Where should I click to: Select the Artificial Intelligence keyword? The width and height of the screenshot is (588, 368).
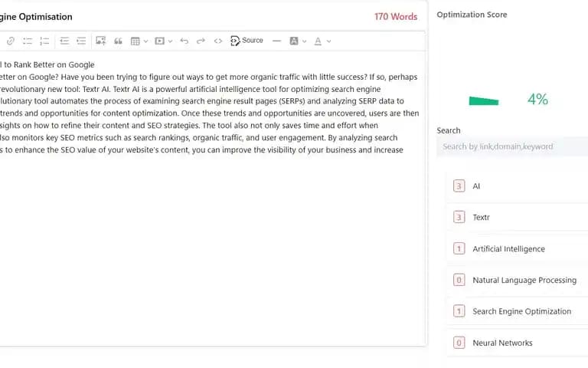[518, 249]
